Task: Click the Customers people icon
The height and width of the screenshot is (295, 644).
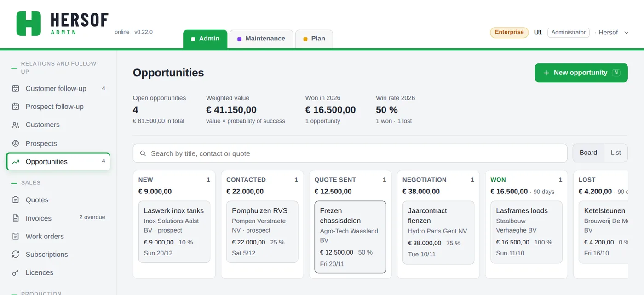Action: pos(16,125)
